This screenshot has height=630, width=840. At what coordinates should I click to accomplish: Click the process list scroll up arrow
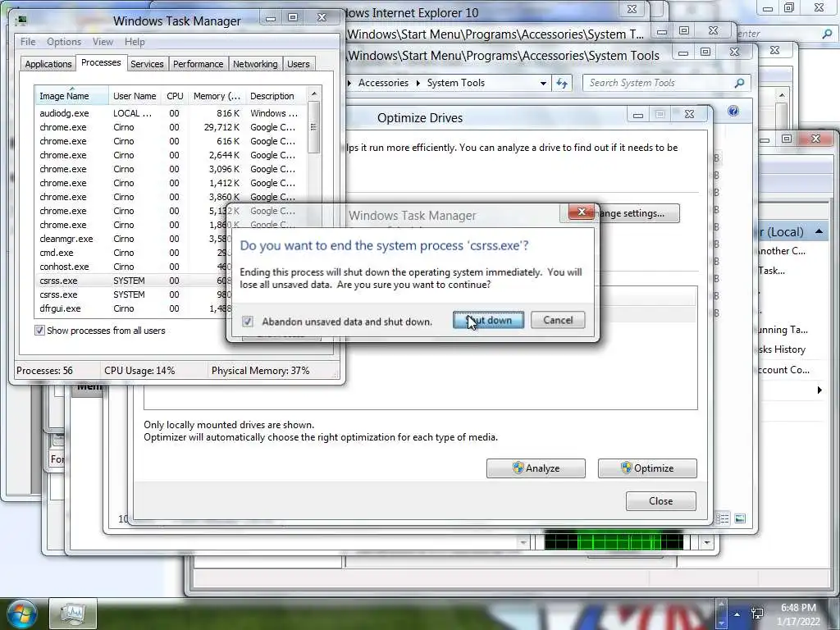pyautogui.click(x=314, y=94)
